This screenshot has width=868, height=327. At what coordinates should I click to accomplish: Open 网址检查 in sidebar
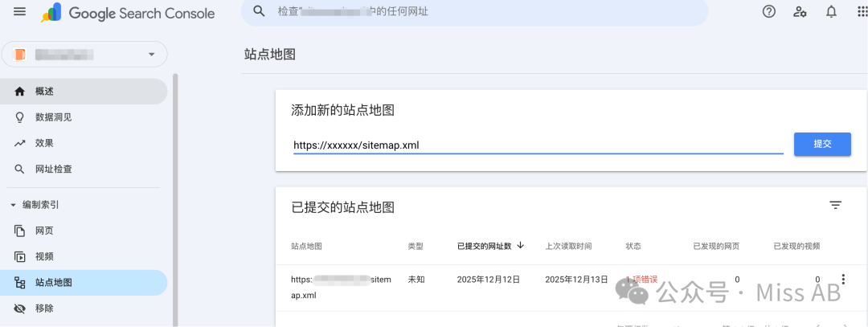[x=53, y=170]
